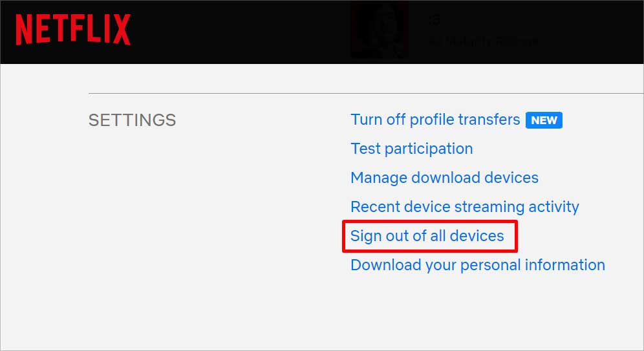The image size is (644, 351).
Task: Click 'participation' in the Test link
Action: coord(429,149)
